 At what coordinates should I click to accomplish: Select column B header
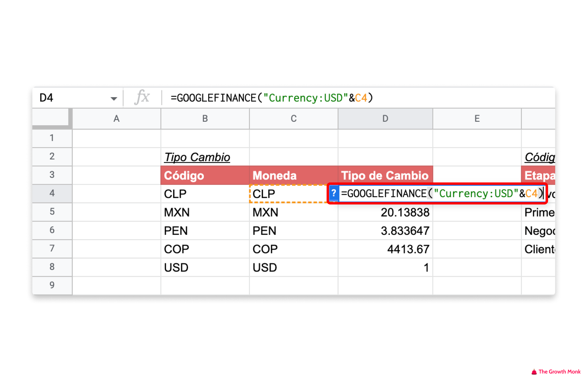205,119
